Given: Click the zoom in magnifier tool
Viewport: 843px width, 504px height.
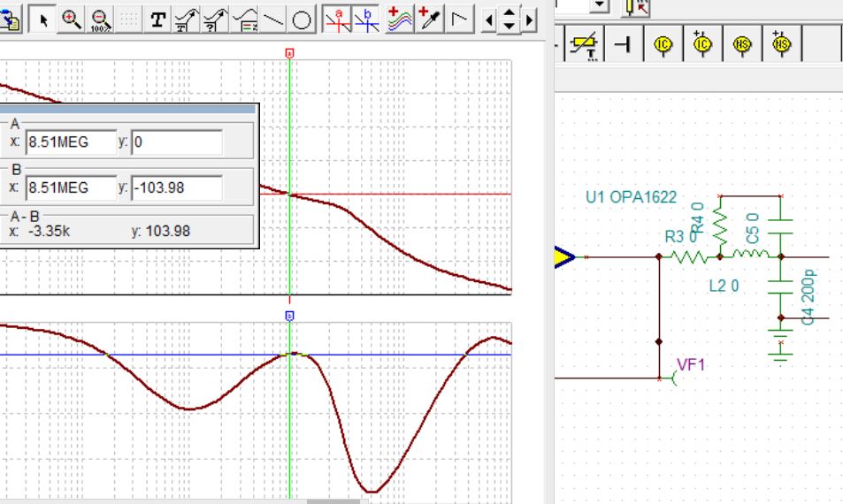Looking at the screenshot, I should coord(71,19).
